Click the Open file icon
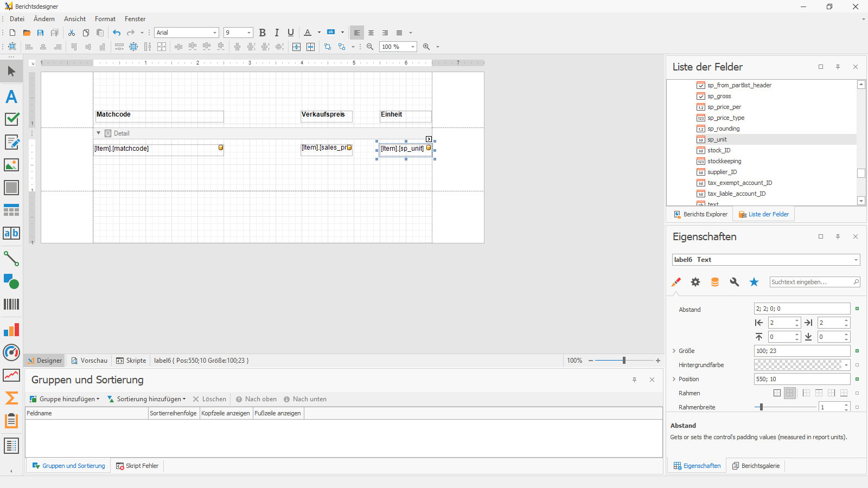 27,33
